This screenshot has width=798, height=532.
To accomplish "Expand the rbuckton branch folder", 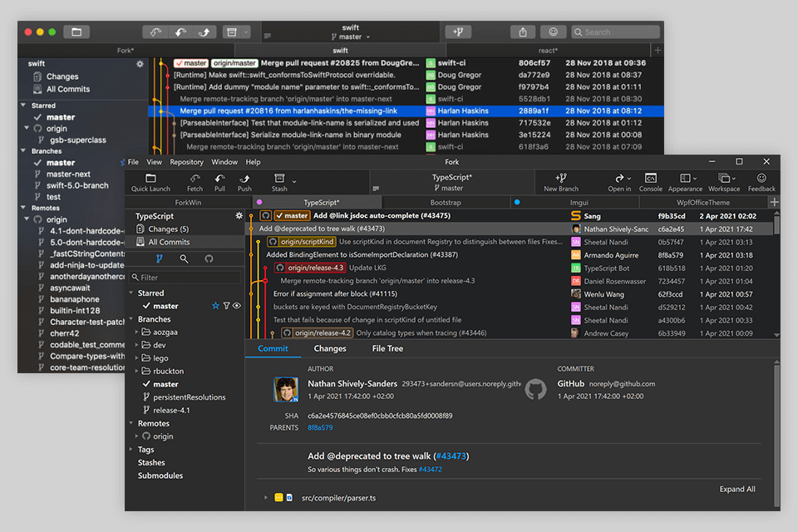I will pyautogui.click(x=136, y=371).
